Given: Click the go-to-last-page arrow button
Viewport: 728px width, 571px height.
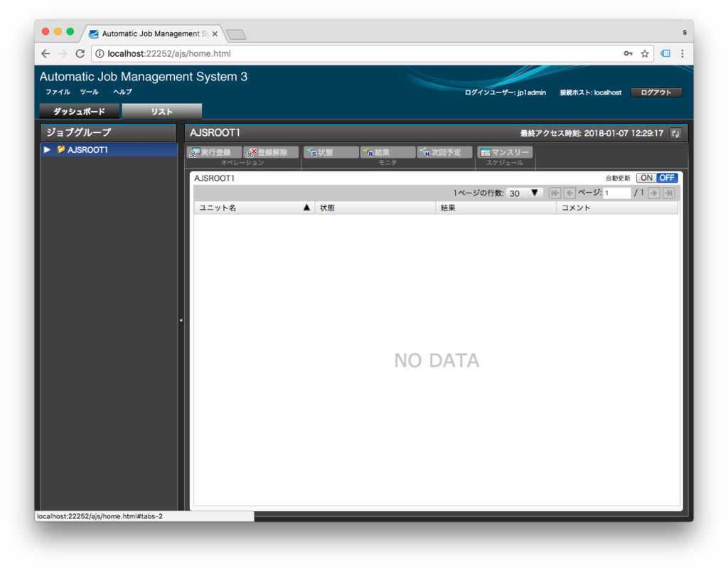Looking at the screenshot, I should 667,192.
